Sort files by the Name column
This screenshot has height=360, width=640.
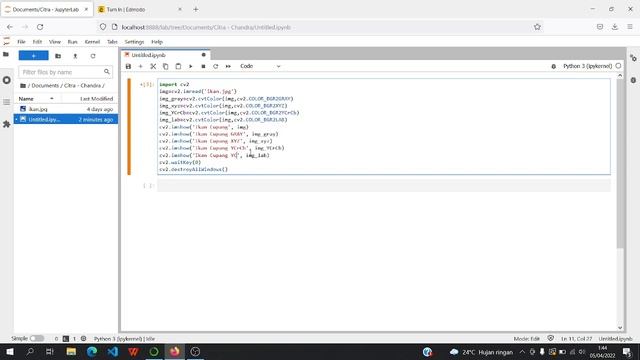click(37, 99)
